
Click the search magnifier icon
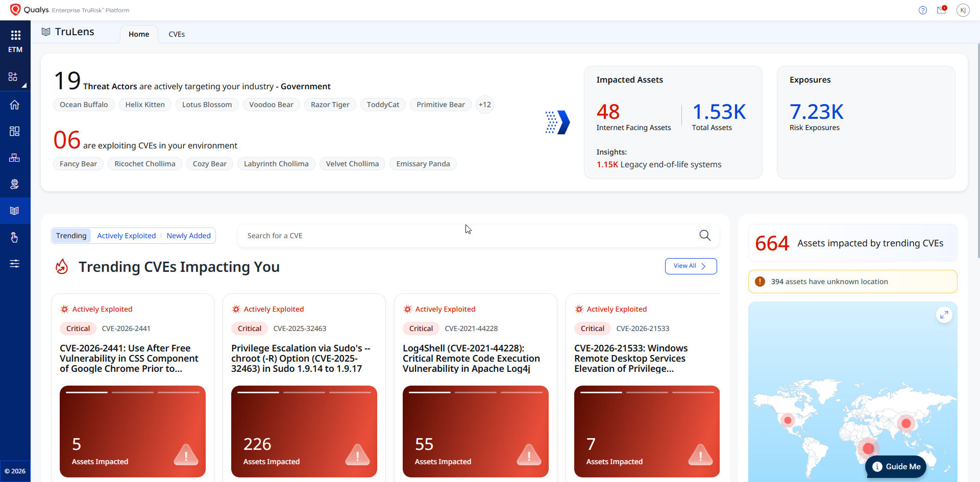coord(704,235)
